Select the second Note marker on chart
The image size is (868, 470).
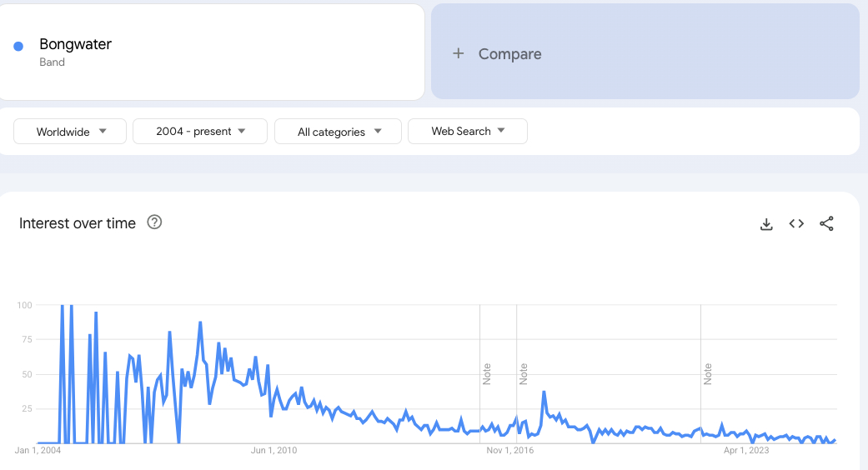(x=524, y=373)
